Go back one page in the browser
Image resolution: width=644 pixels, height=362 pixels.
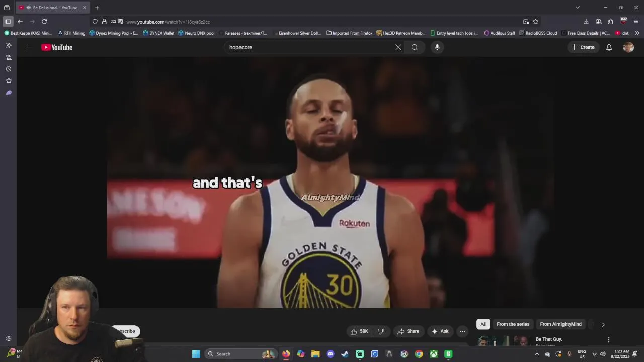(x=20, y=22)
